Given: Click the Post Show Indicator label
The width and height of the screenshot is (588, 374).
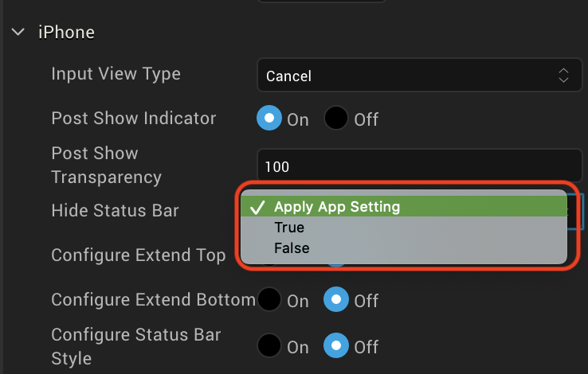Looking at the screenshot, I should tap(134, 118).
